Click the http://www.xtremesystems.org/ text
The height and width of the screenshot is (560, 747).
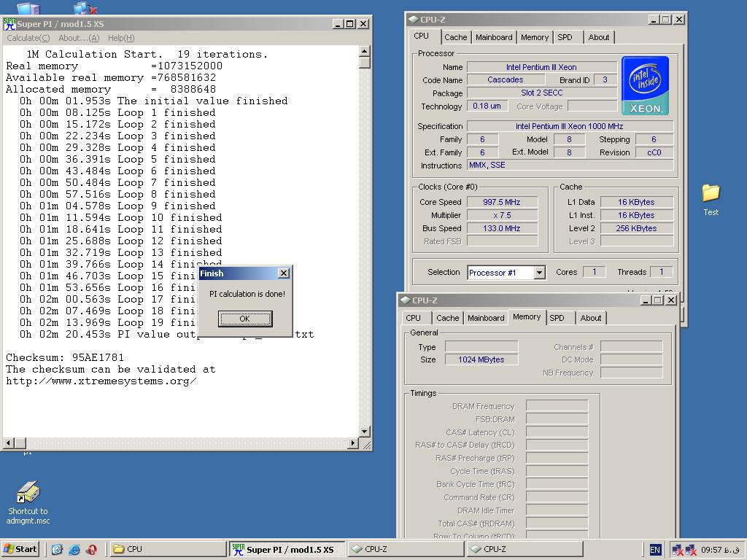(101, 381)
